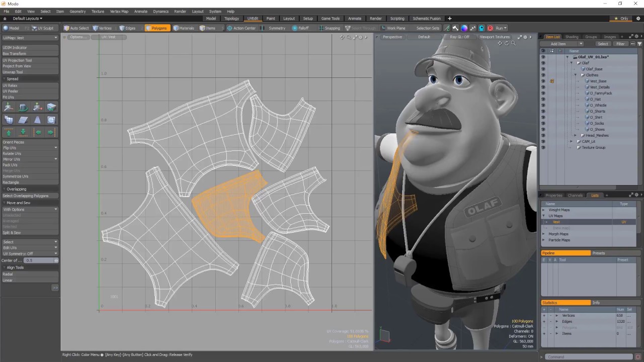Click the hammer icon in the top toolbar
Screen dimensions: 644x362
455,28
